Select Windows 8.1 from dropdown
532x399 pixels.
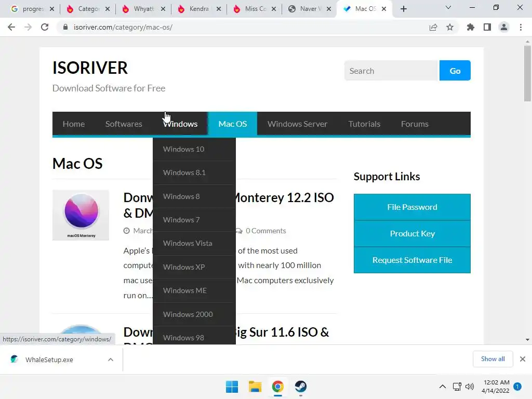click(x=194, y=172)
